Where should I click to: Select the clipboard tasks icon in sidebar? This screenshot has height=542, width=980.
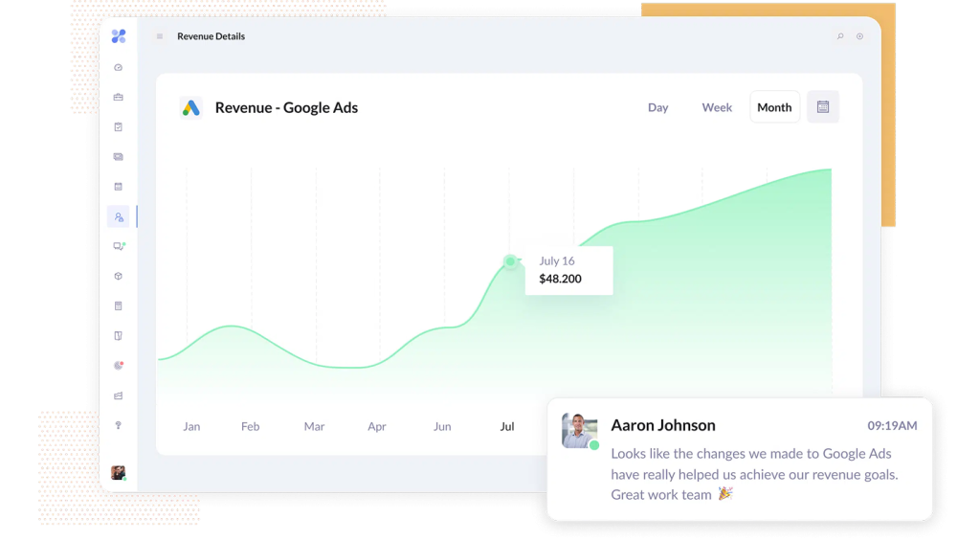(x=119, y=126)
